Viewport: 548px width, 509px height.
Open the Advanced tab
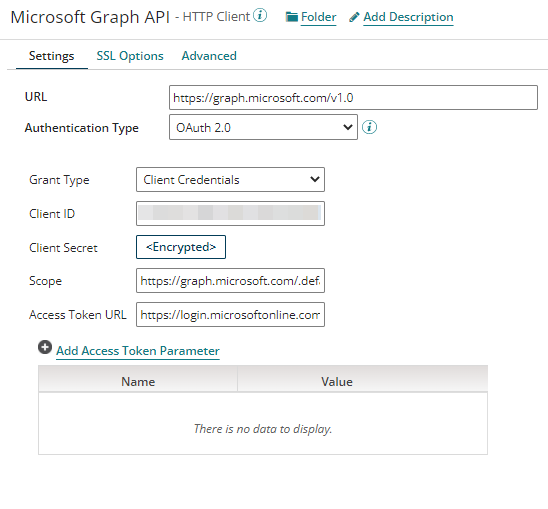(209, 56)
